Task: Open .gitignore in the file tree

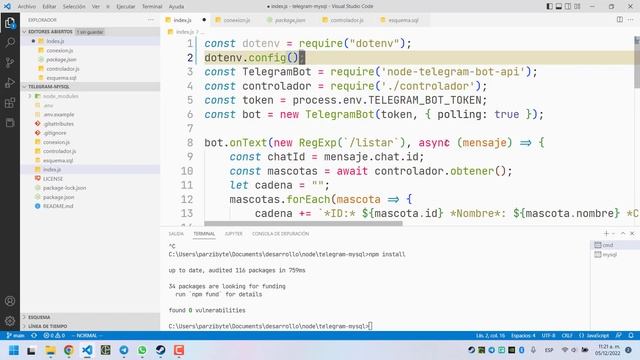Action: click(x=55, y=133)
